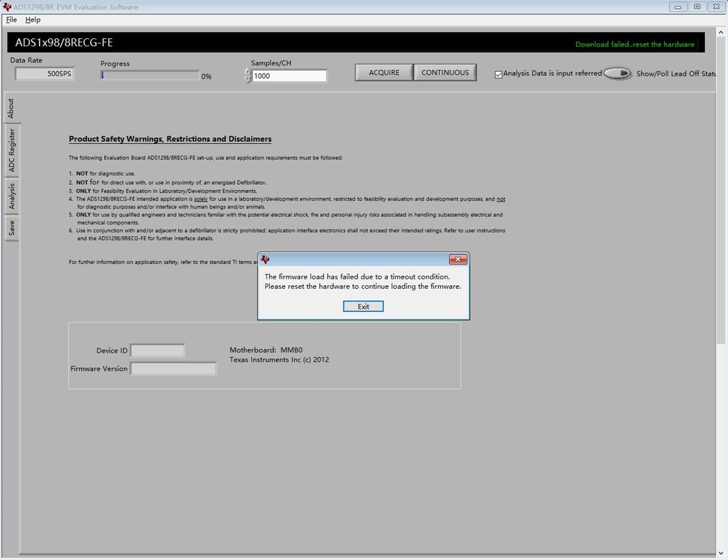Click the 500SPS Data Rate field
Image resolution: width=728 pixels, height=560 pixels.
[x=44, y=74]
